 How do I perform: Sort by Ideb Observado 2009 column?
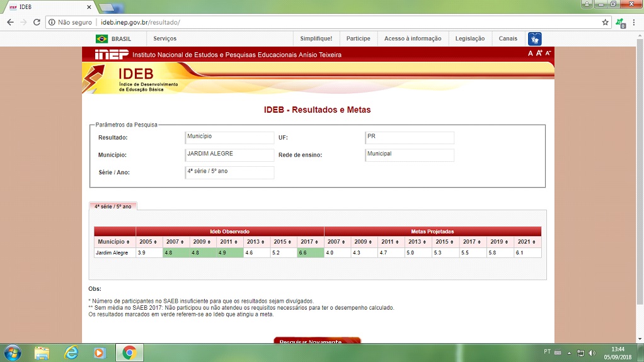click(x=202, y=242)
